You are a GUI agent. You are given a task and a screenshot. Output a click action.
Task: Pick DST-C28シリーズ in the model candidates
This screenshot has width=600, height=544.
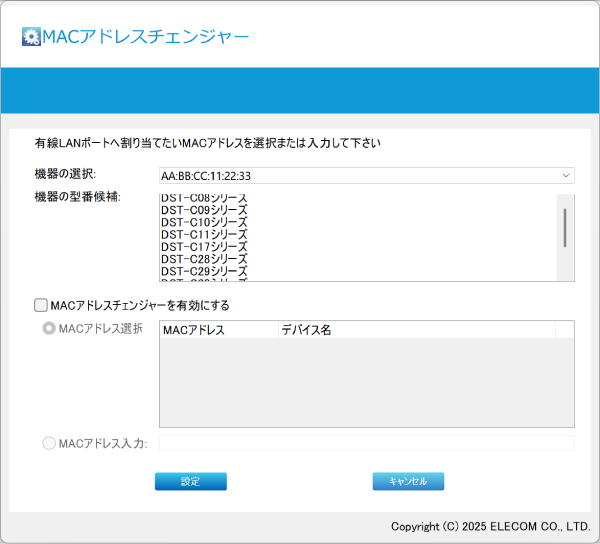point(204,259)
